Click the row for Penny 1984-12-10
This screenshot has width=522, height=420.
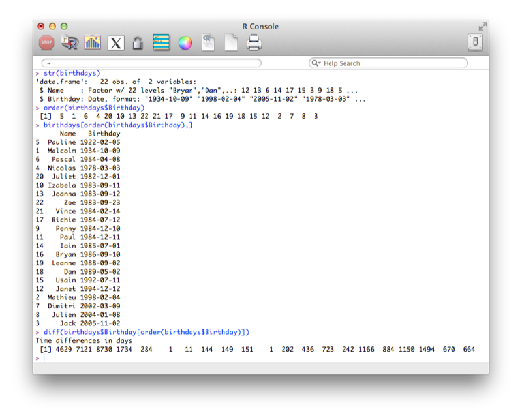click(x=78, y=229)
